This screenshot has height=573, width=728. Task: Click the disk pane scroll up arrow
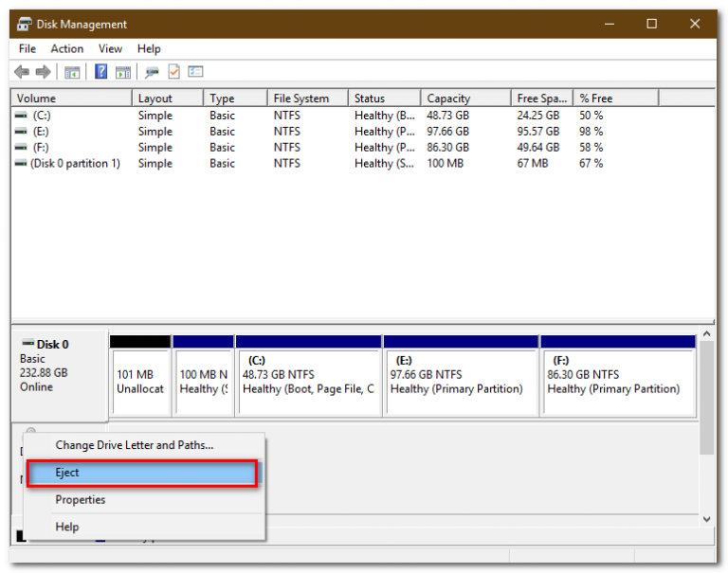706,333
